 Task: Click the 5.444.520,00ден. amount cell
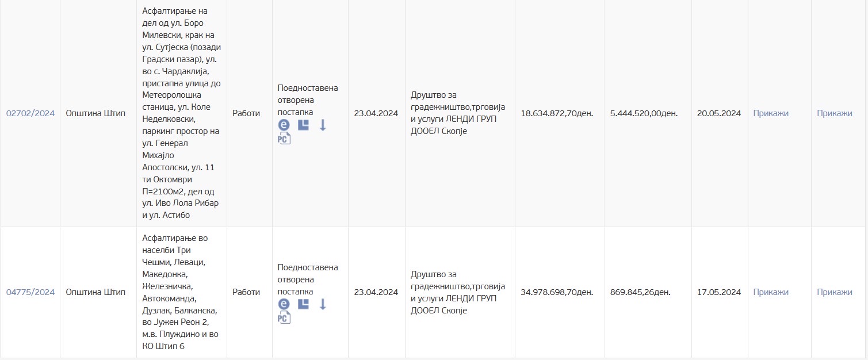coord(644,113)
